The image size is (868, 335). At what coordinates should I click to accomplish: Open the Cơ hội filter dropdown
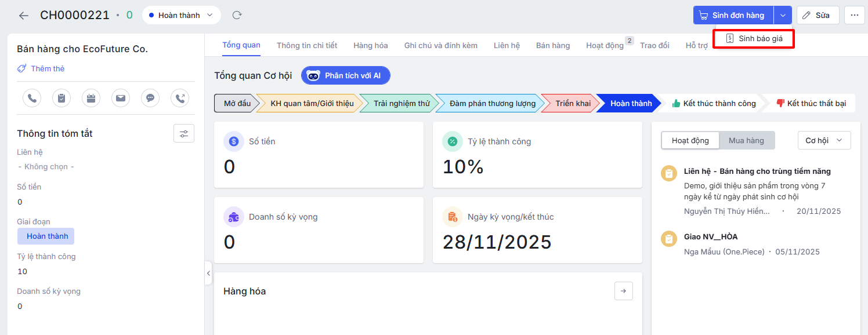(824, 140)
